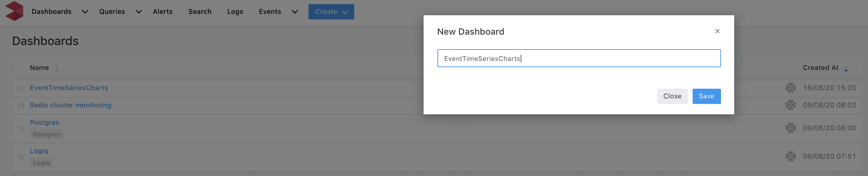Sort the list by Name column arrows
This screenshot has width=868, height=176.
57,69
